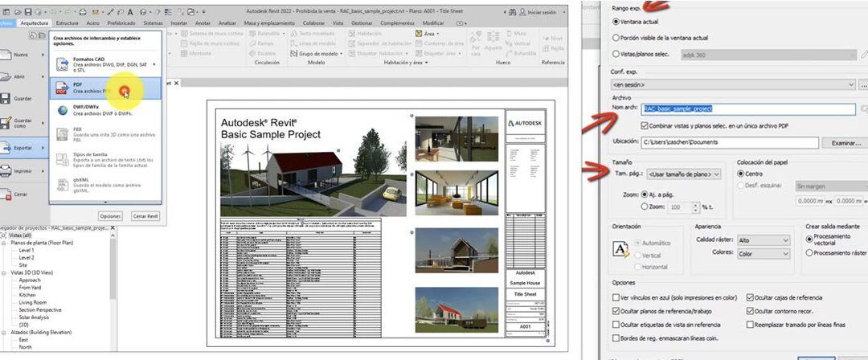
Task: Open the Calidad ráster dropdown
Action: click(x=764, y=240)
